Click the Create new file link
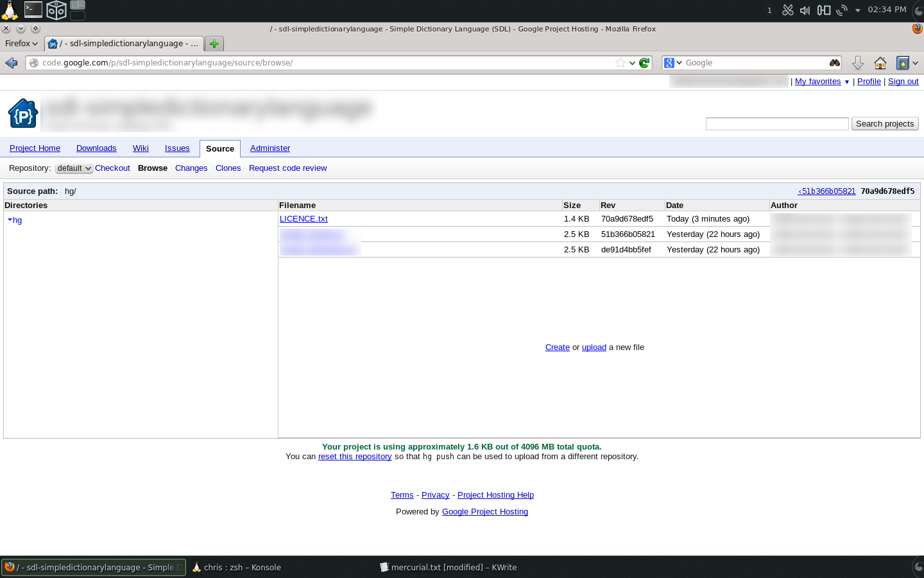Image resolution: width=924 pixels, height=578 pixels. click(x=557, y=347)
